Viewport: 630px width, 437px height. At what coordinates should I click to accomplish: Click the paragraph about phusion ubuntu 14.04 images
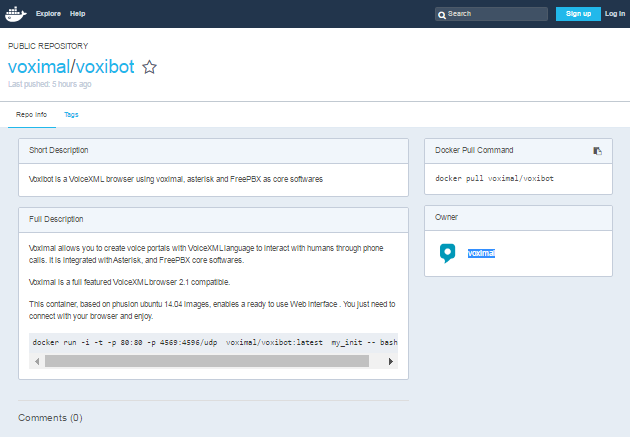coord(212,310)
